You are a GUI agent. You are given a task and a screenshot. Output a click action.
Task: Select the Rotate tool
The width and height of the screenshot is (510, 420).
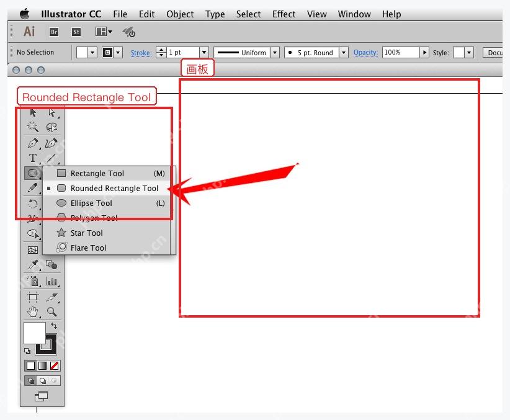point(33,204)
